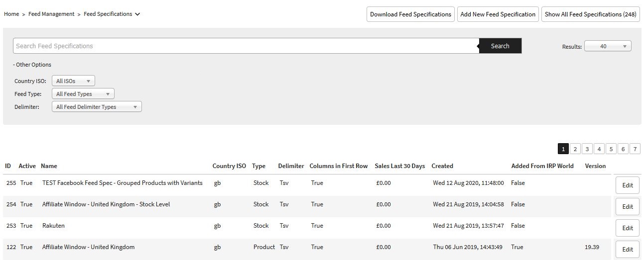Click the Name column header
644x260 pixels.
coord(49,166)
